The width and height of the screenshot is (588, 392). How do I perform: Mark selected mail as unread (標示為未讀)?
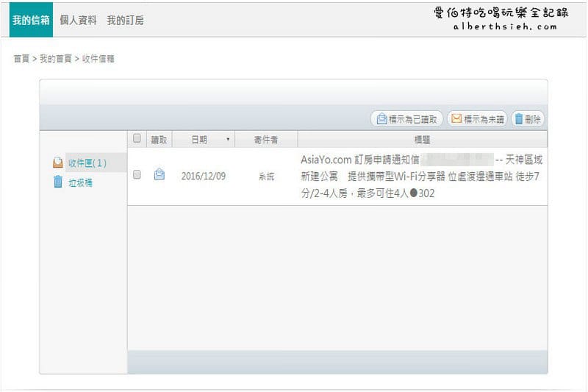[x=477, y=119]
